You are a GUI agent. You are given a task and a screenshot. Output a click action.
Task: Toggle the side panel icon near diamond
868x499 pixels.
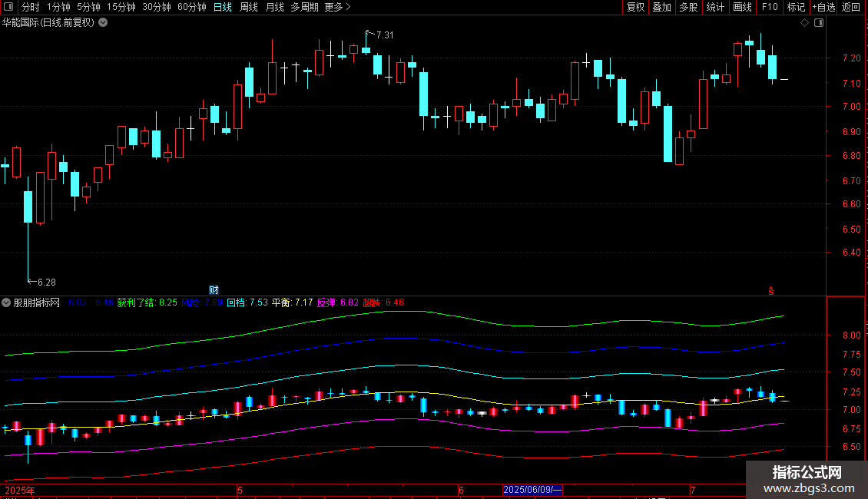pos(819,23)
